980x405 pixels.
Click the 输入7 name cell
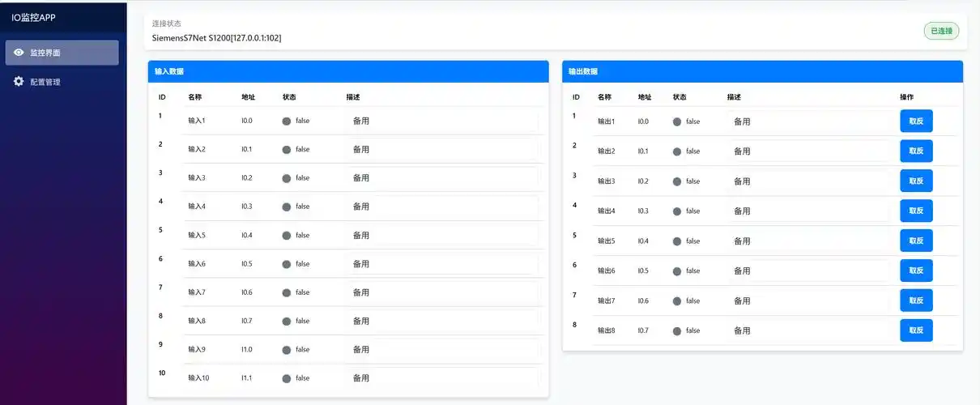tap(197, 292)
